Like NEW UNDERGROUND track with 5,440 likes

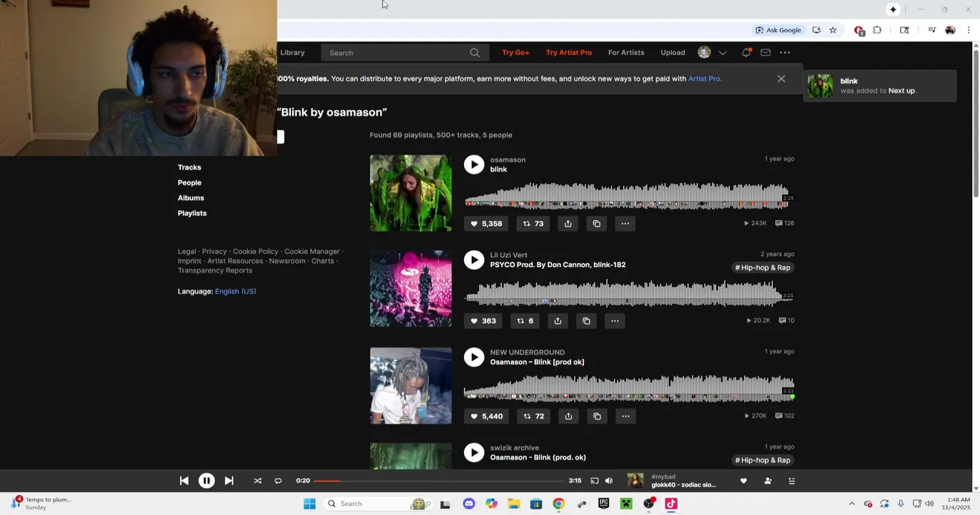point(487,416)
